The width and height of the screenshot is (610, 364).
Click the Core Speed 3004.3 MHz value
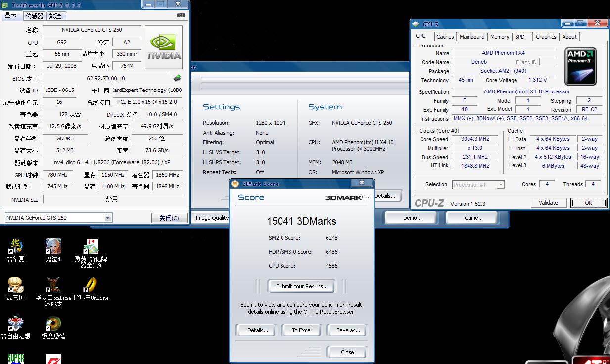click(x=474, y=139)
